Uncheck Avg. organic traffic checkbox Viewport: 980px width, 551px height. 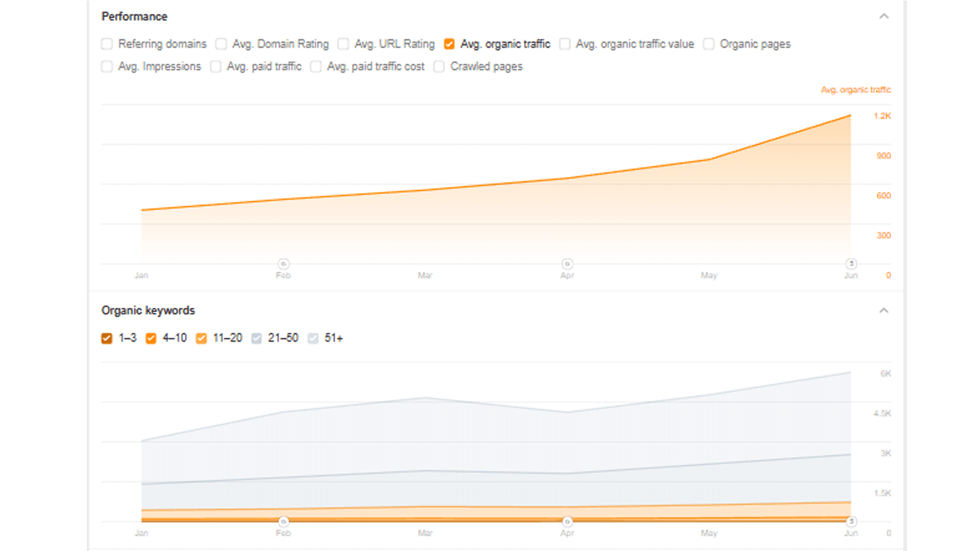(449, 44)
